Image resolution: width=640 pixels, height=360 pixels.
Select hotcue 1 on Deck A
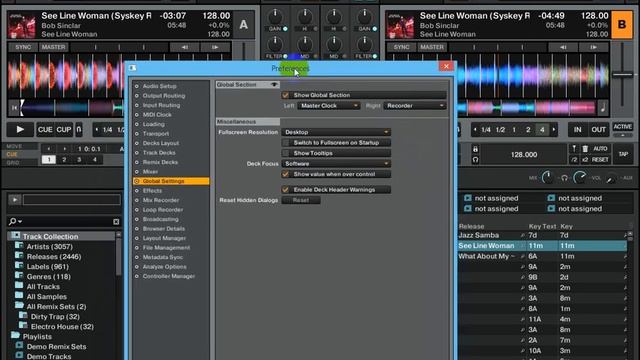(49, 160)
